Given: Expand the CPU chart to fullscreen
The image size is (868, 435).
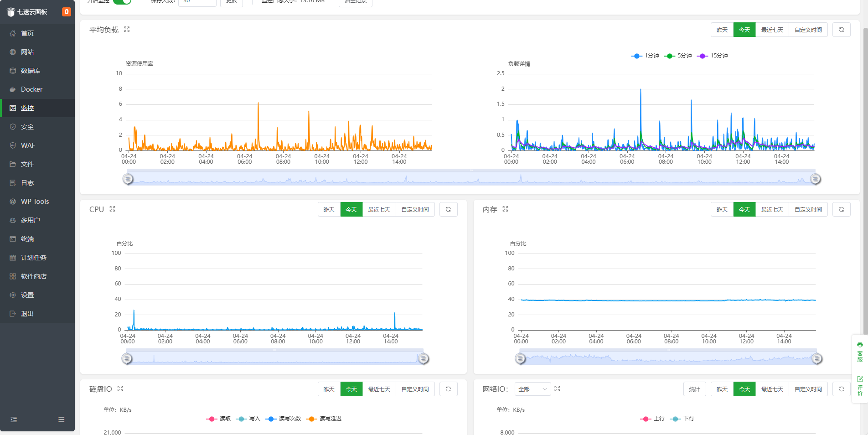Looking at the screenshot, I should coord(112,209).
